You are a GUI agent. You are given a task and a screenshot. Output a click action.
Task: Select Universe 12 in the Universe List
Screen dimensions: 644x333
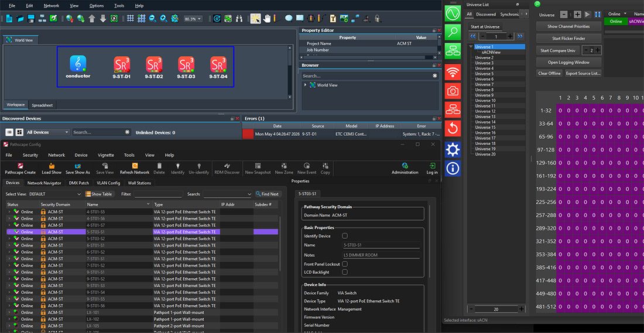485,111
